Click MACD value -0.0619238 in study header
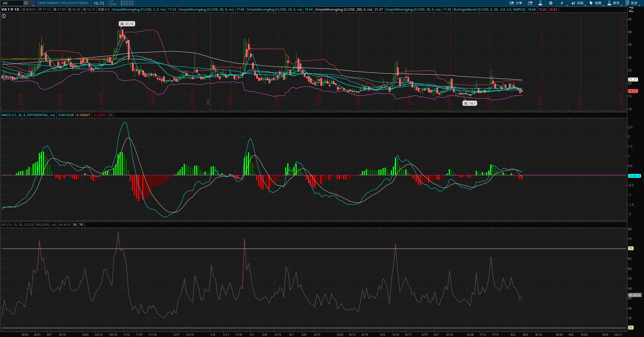The height and width of the screenshot is (337, 644). (66, 115)
